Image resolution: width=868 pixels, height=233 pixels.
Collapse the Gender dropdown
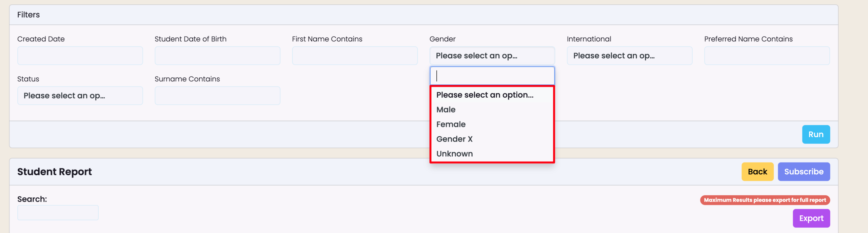click(492, 56)
